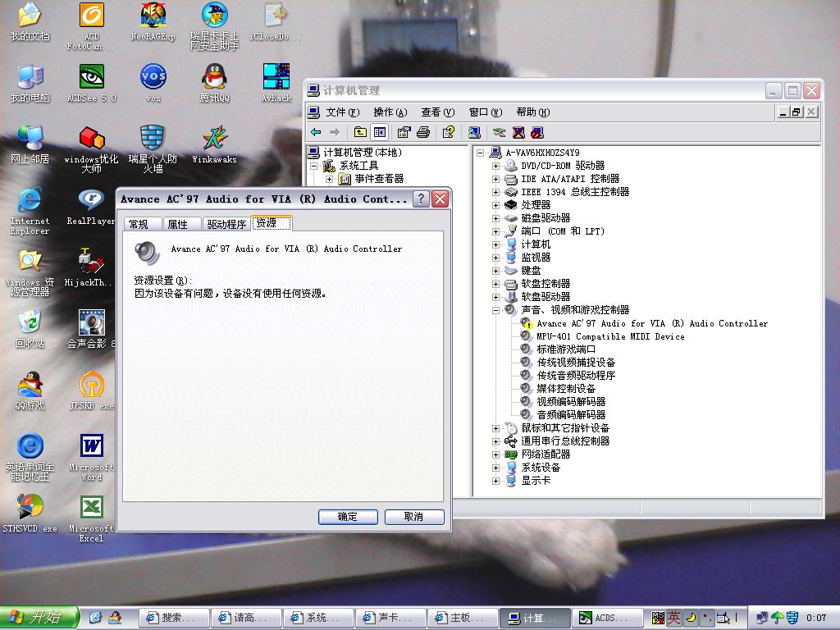Select 传统视频捕捉设备 in device tree
840x630 pixels.
(x=576, y=363)
